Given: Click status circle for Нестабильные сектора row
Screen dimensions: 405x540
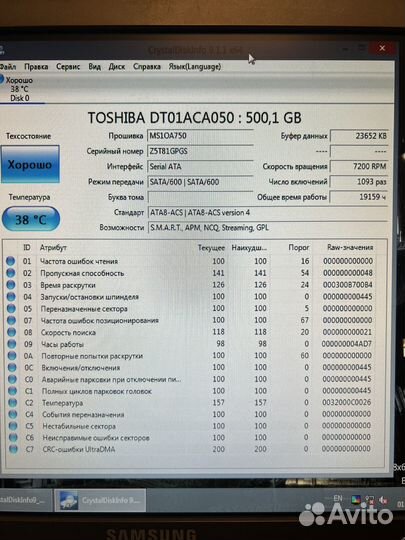Looking at the screenshot, I should 13,426.
